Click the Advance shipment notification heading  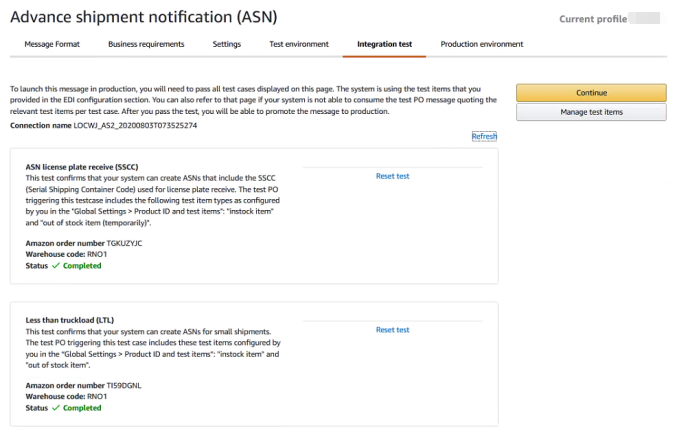(x=144, y=17)
